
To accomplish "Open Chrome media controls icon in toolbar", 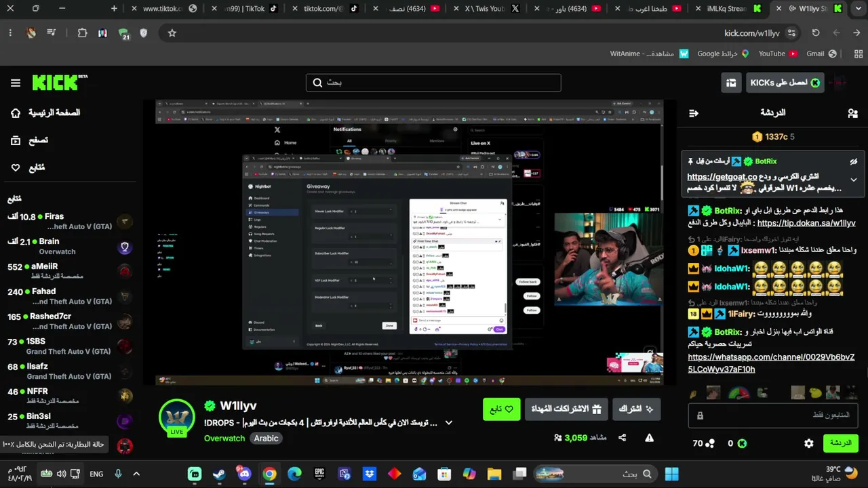I will (52, 33).
